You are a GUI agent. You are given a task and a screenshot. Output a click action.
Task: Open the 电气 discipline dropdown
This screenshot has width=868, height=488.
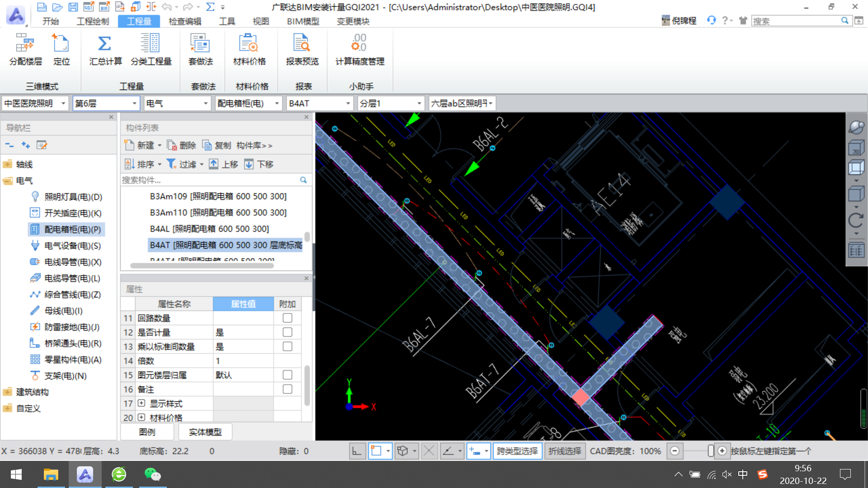(177, 103)
